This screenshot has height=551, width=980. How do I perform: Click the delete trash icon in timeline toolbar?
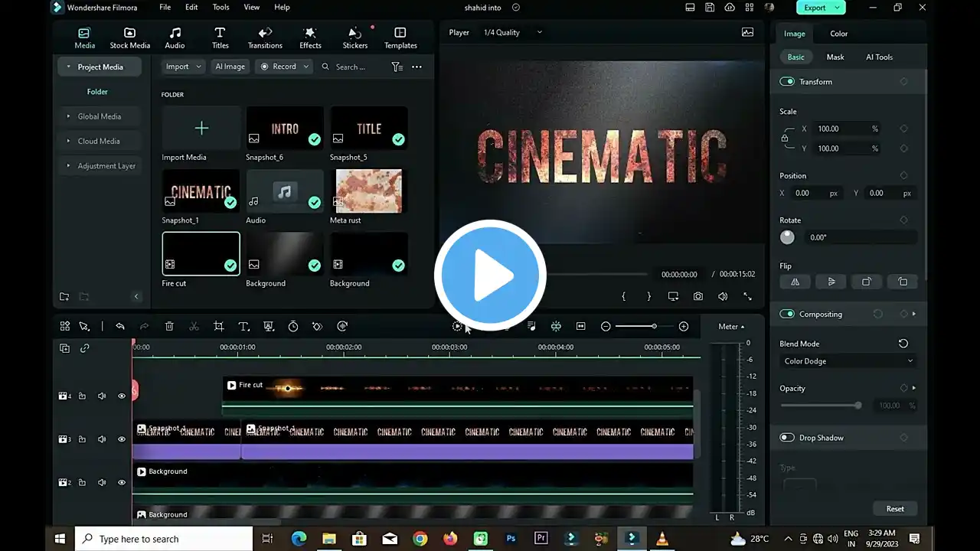169,327
